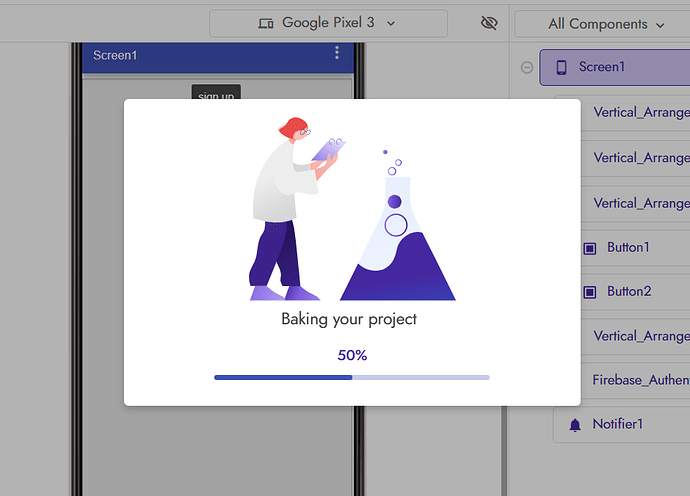
Task: Click the 50% progress label
Action: click(352, 355)
